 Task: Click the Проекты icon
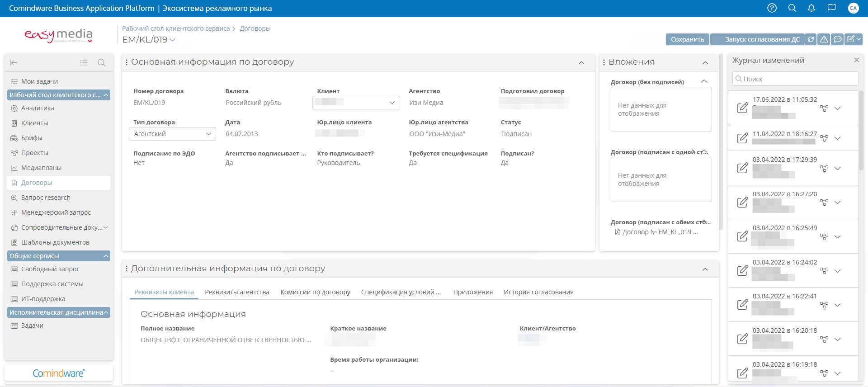pyautogui.click(x=14, y=153)
